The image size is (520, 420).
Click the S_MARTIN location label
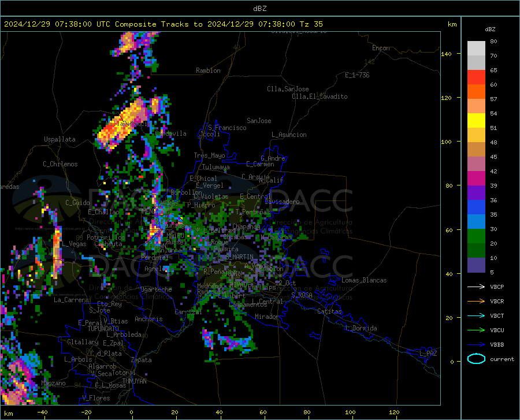(240, 257)
